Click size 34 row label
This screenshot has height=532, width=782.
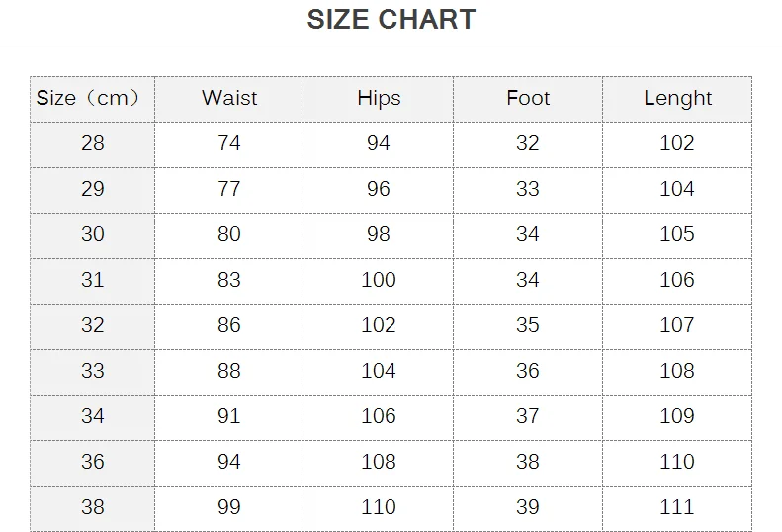click(x=93, y=416)
